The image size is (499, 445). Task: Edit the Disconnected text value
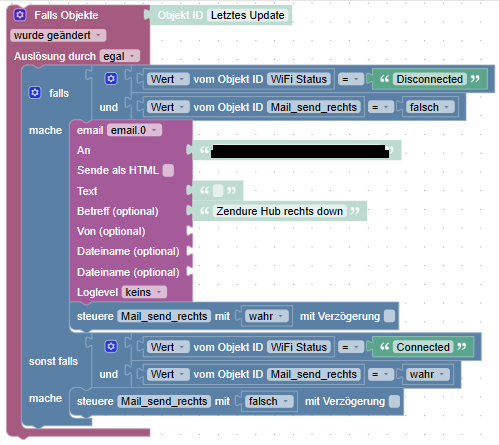pos(430,79)
